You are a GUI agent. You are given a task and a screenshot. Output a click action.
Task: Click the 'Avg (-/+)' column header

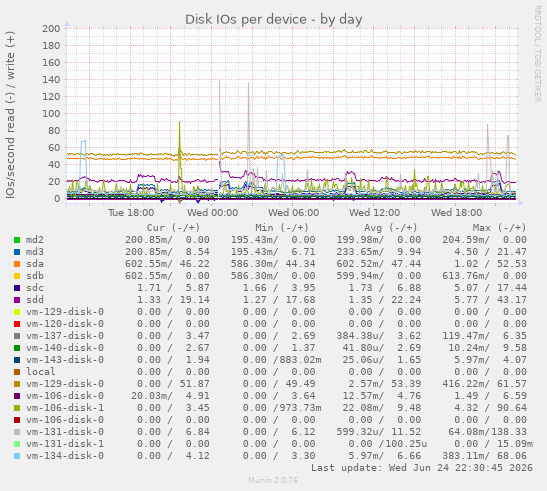click(x=391, y=228)
